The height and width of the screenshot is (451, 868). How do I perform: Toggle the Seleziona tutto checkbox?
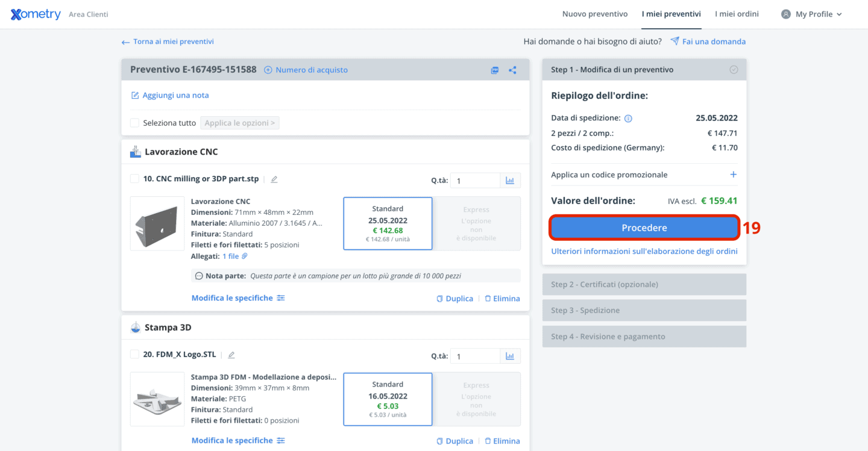tap(135, 123)
